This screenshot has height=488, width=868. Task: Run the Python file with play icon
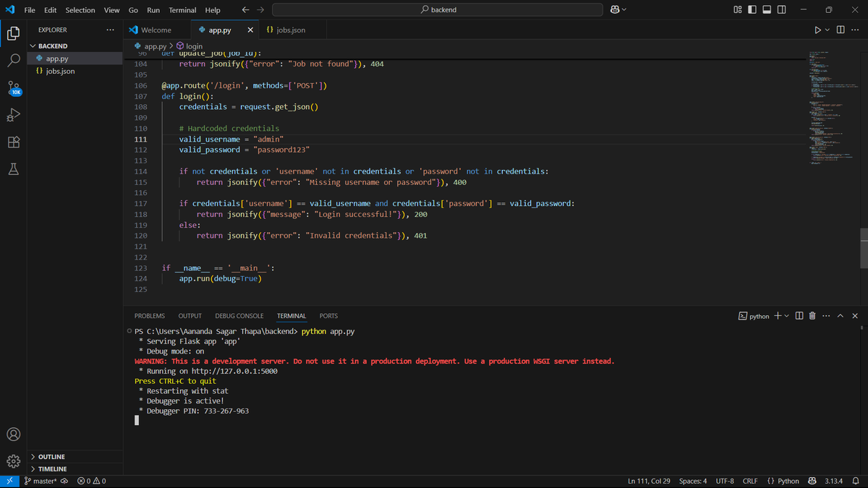click(x=818, y=30)
